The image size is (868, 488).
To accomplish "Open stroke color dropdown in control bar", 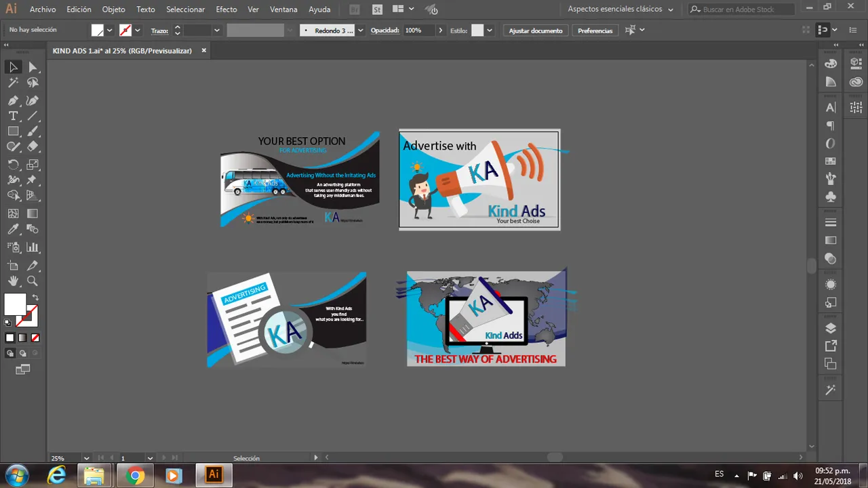I will pos(138,30).
